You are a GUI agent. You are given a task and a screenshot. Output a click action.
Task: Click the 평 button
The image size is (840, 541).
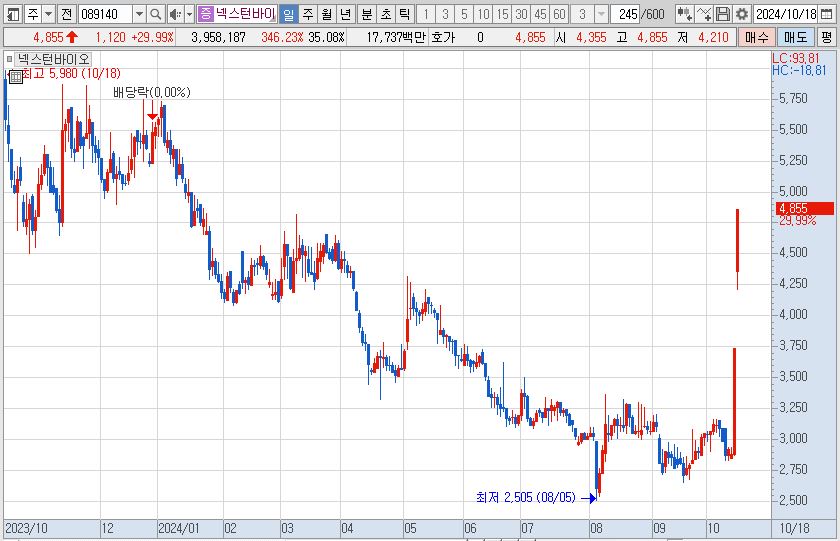click(827, 37)
